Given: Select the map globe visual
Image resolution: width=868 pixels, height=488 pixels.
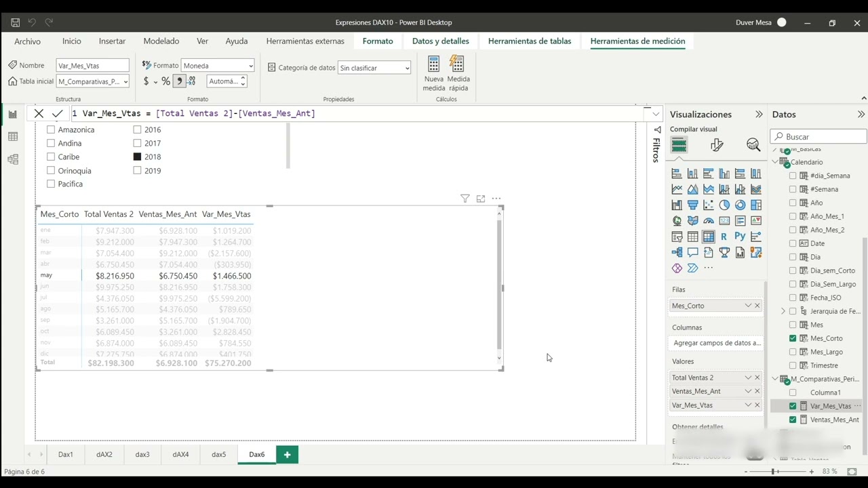Looking at the screenshot, I should tap(677, 220).
